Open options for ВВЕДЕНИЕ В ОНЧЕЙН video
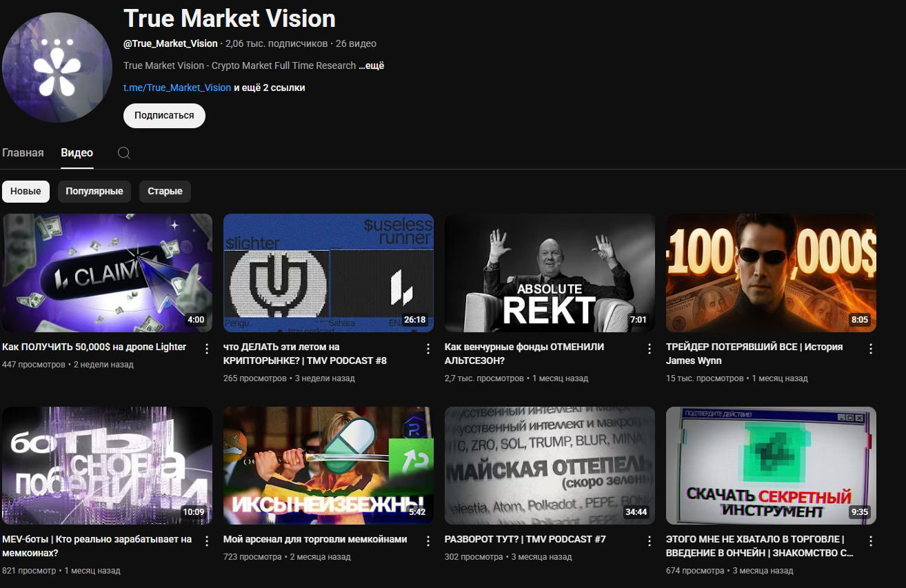 [x=870, y=540]
